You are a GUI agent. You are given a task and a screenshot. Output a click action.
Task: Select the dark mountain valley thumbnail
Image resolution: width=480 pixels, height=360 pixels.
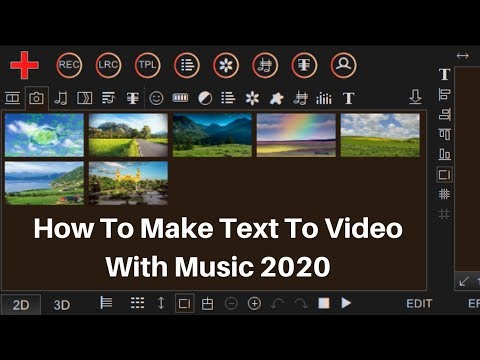coord(212,135)
